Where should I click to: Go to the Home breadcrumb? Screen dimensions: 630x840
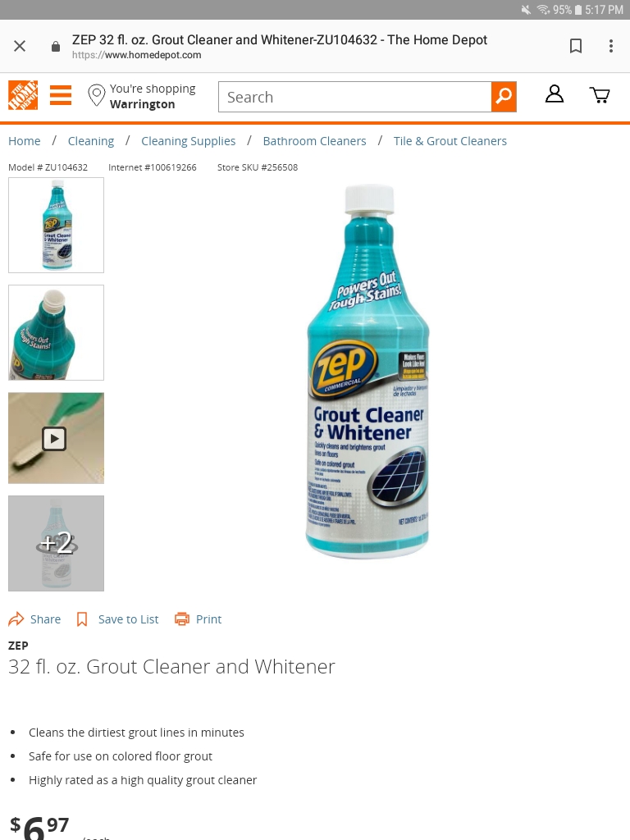24,141
